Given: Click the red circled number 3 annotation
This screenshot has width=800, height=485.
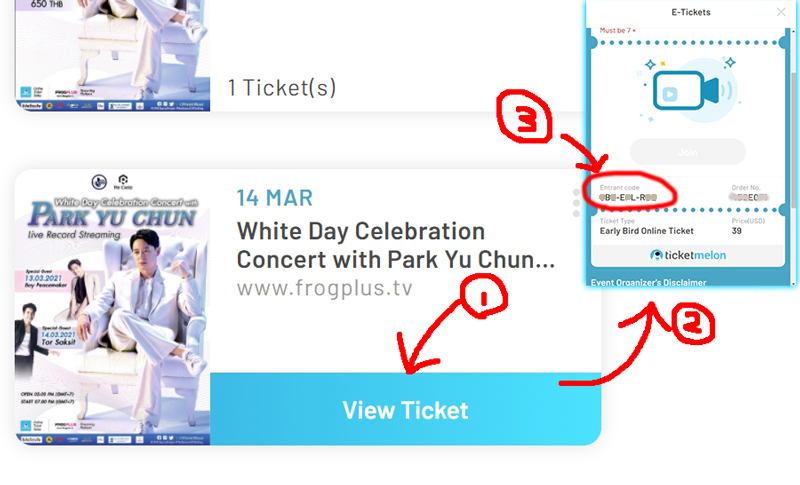Looking at the screenshot, I should 525,117.
